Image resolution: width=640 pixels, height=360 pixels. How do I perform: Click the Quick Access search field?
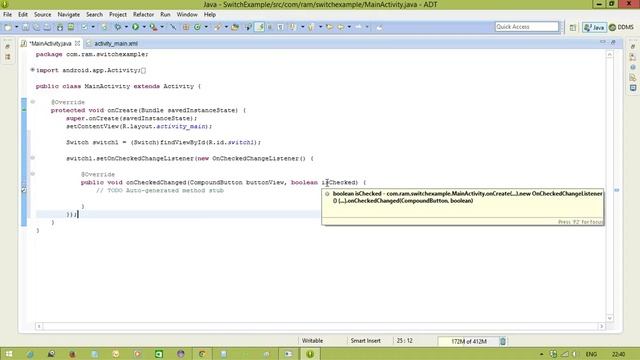point(527,27)
